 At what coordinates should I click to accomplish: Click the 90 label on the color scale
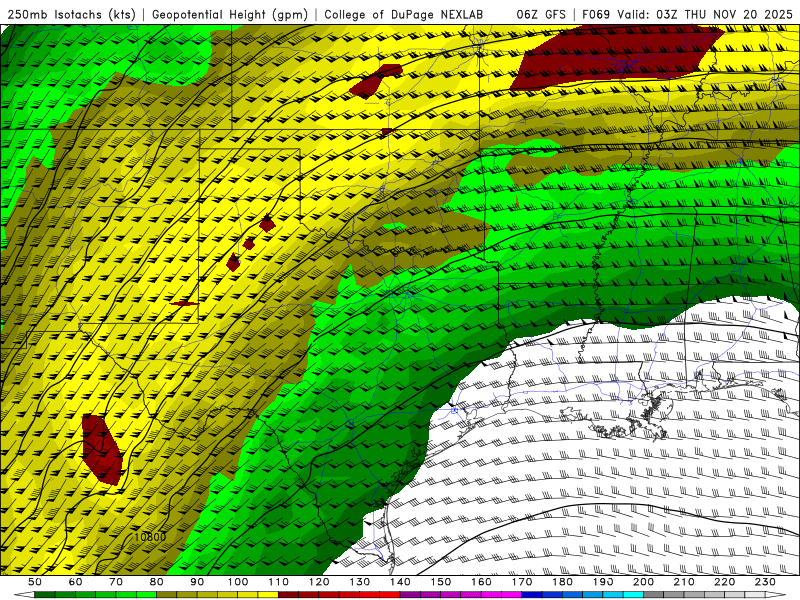coord(197,582)
